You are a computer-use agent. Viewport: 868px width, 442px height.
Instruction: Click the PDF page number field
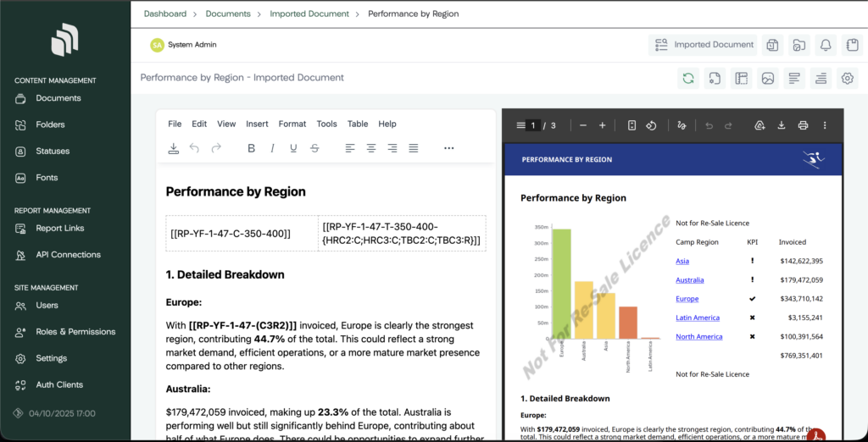(x=533, y=125)
